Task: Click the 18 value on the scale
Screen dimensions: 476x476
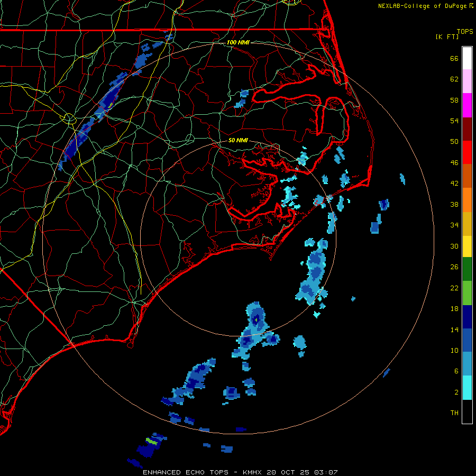Action: pos(454,309)
